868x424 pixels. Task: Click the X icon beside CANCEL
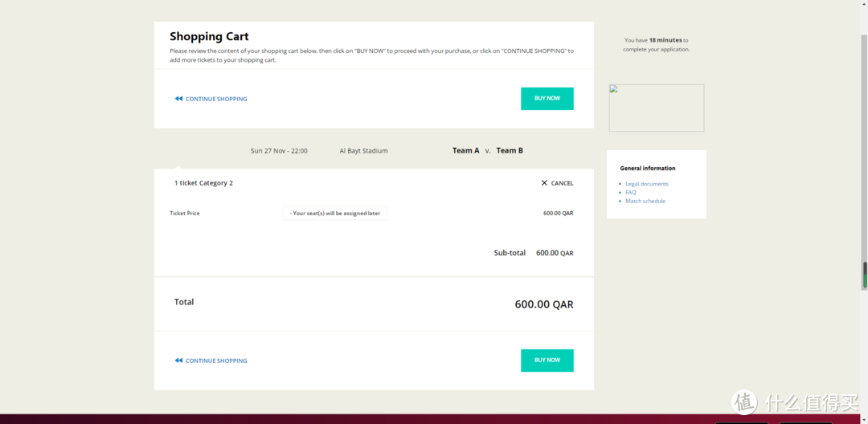tap(544, 183)
